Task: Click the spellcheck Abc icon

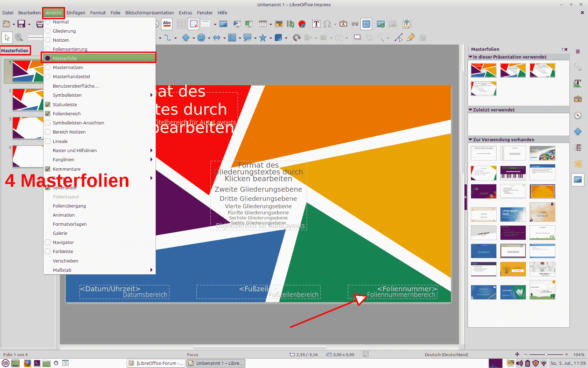Action: 167,24
